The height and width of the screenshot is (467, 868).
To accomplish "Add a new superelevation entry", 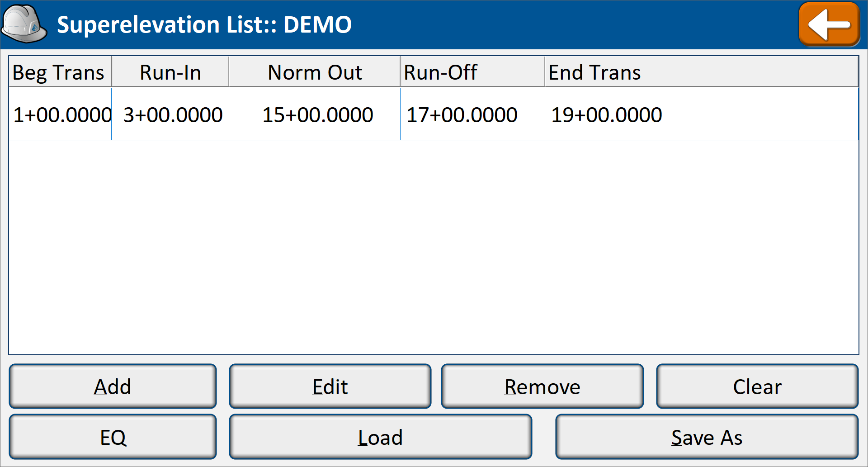I will 113,386.
